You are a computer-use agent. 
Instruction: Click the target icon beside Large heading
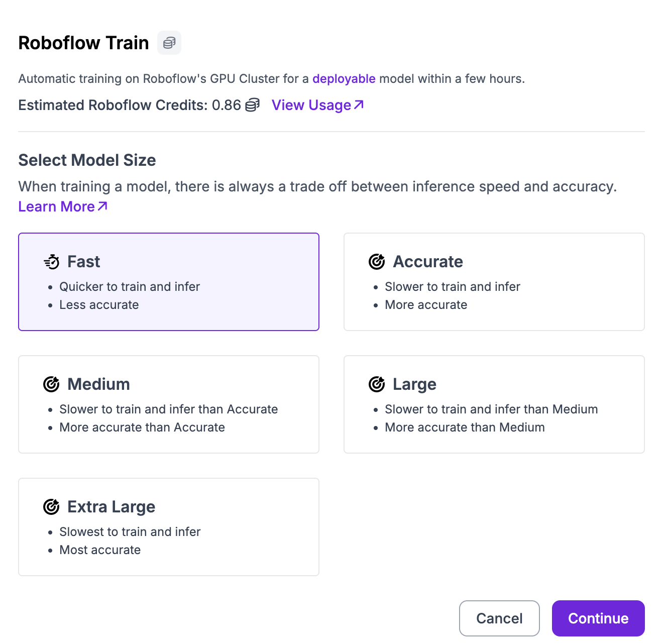point(377,384)
